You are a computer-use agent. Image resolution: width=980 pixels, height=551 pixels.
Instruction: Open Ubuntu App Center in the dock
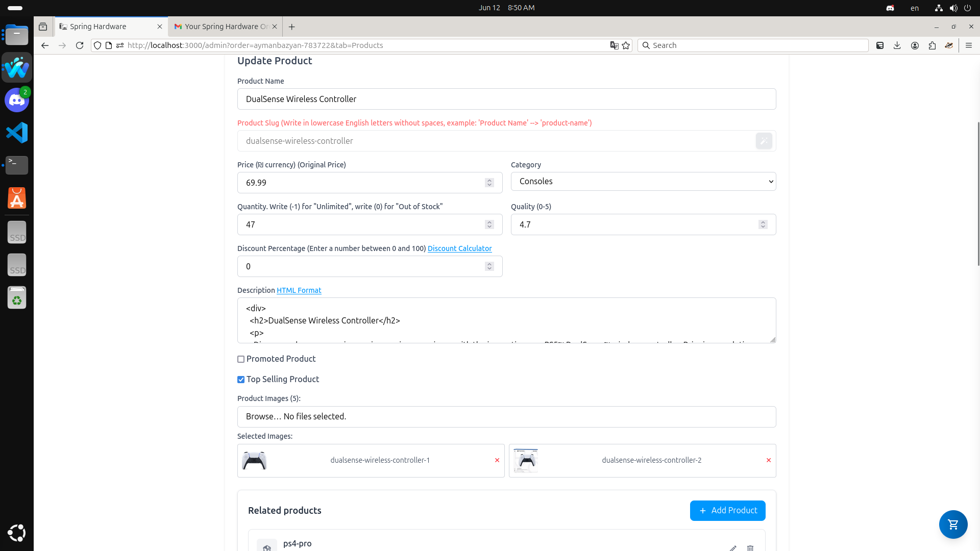[x=17, y=198]
